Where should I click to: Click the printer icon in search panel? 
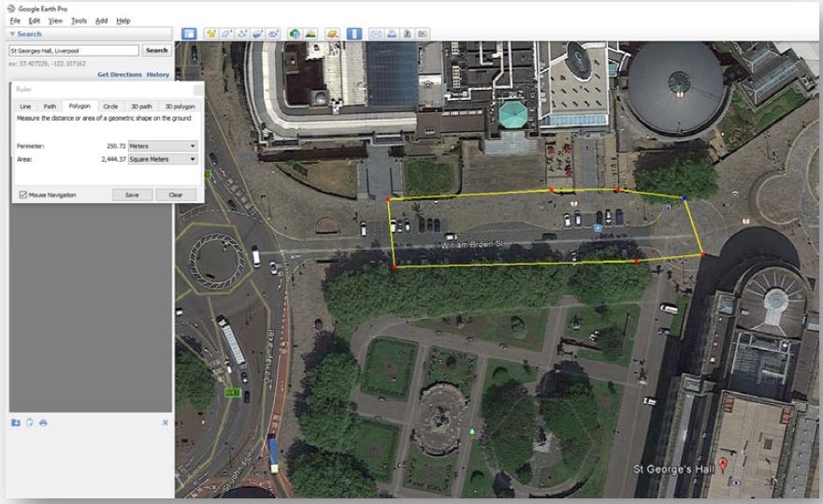tap(43, 423)
